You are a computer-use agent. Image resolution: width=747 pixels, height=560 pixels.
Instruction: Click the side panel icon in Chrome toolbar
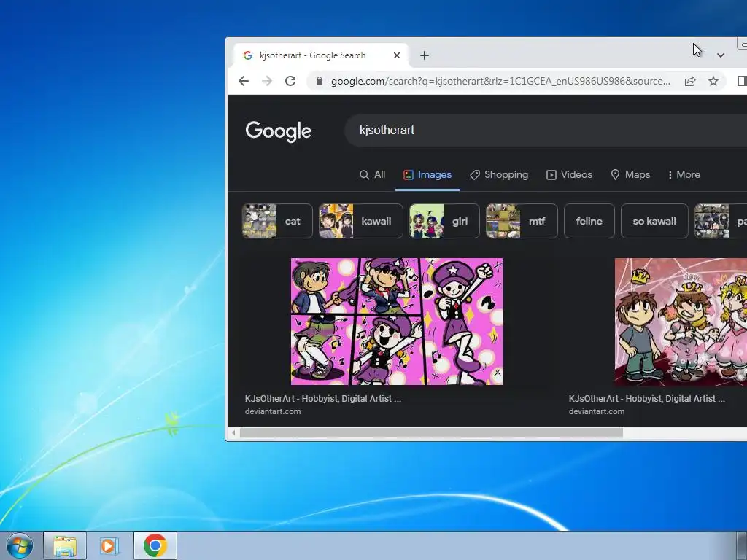742,81
